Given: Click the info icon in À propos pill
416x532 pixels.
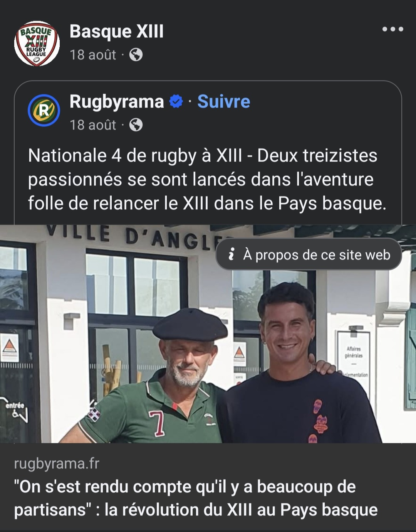Looking at the screenshot, I should tap(231, 254).
